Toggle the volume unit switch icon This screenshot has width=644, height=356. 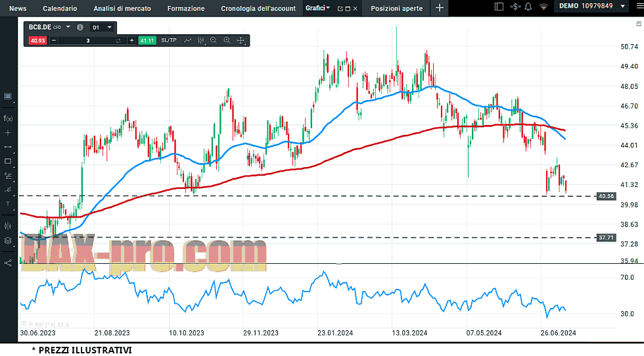click(x=118, y=40)
